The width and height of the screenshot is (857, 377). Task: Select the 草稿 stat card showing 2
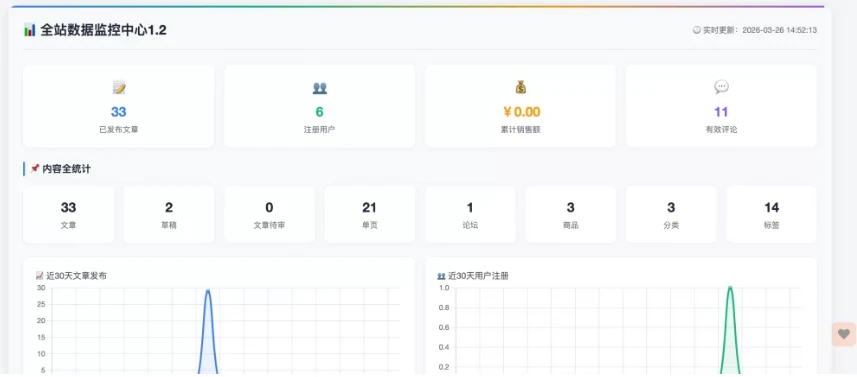coord(169,214)
